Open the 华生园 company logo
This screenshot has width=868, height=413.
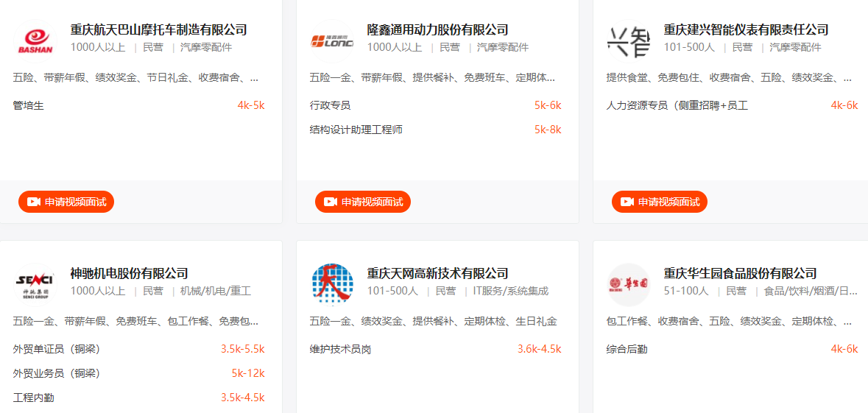coord(628,285)
